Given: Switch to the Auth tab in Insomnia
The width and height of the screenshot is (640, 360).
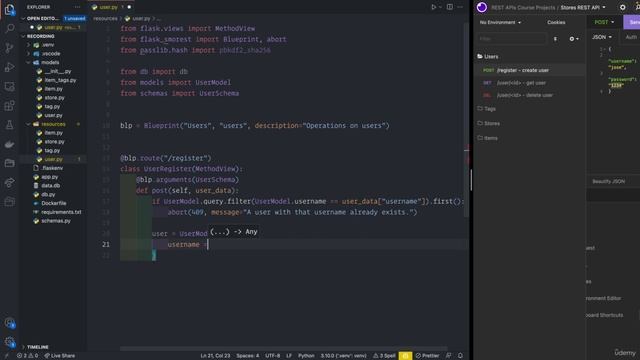Looking at the screenshot, I should pos(631,37).
